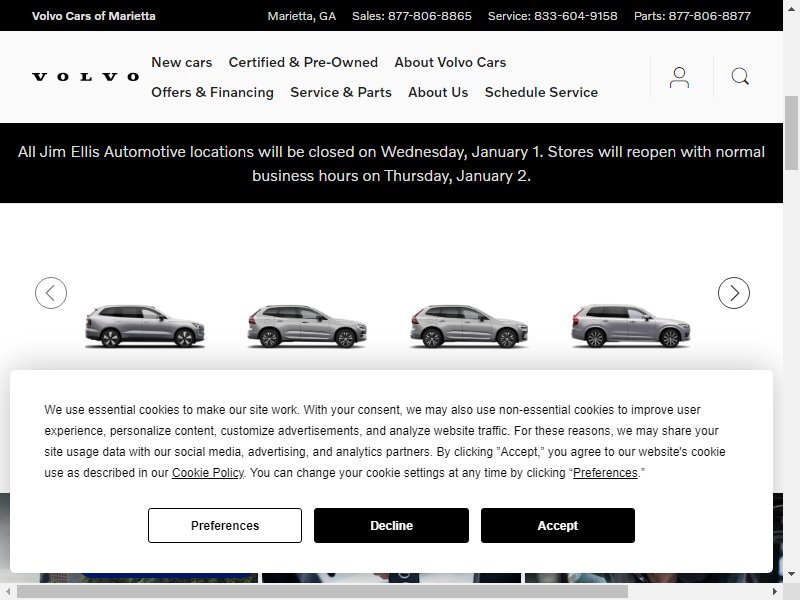Click Volvo Cars of Marietta title
This screenshot has height=600, width=800.
tap(93, 16)
